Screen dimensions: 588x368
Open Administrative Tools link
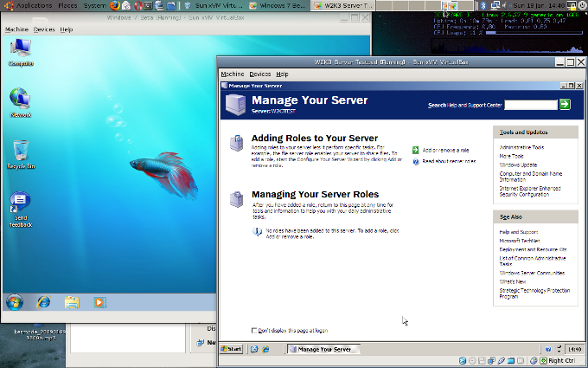[521, 147]
